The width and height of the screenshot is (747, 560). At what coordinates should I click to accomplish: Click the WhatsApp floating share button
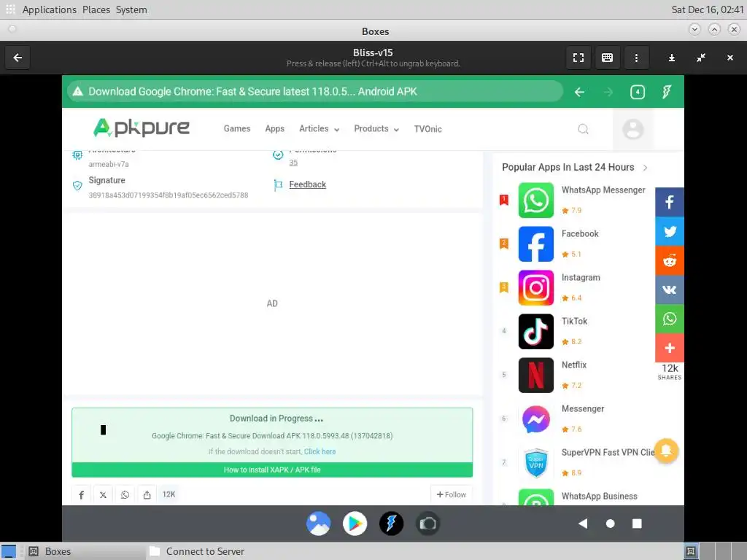click(x=670, y=319)
